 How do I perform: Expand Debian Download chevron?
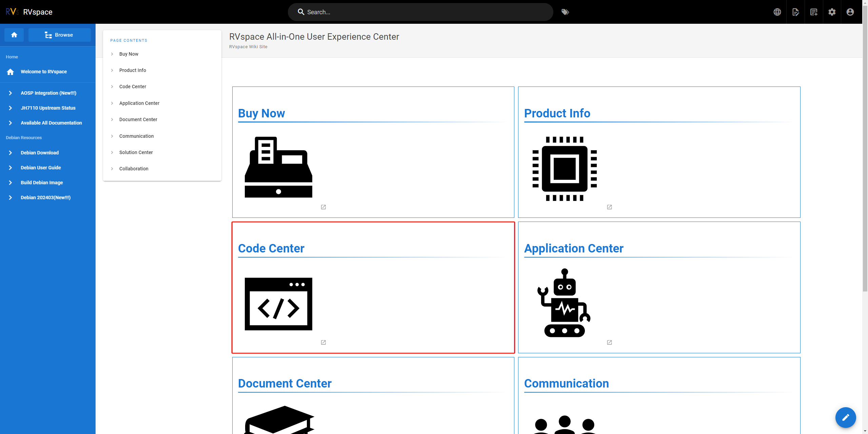[x=11, y=153]
